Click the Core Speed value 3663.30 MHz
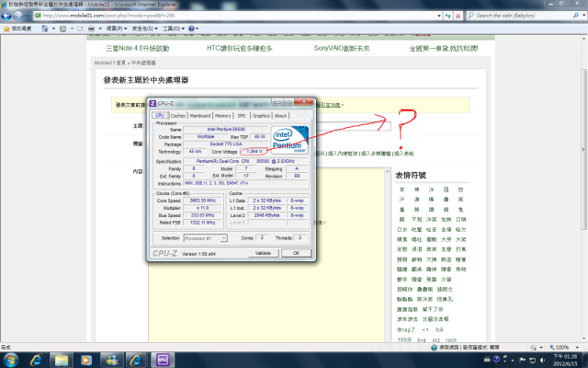Image resolution: width=588 pixels, height=368 pixels. click(202, 201)
